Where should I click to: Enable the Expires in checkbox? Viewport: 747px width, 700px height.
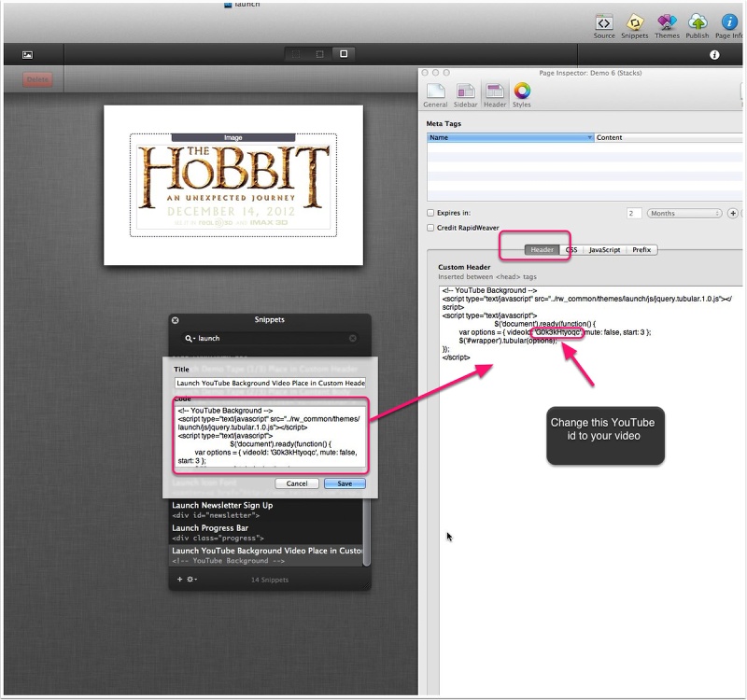(430, 213)
